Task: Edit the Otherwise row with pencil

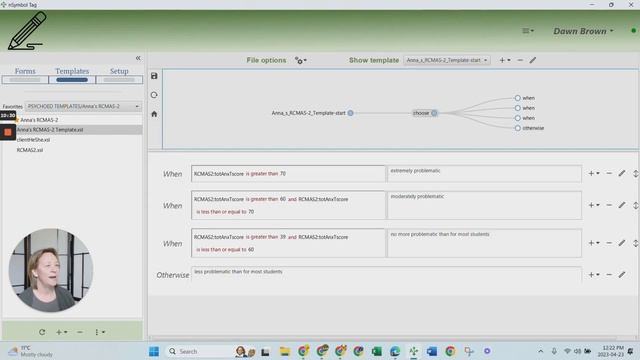Action: pyautogui.click(x=622, y=275)
